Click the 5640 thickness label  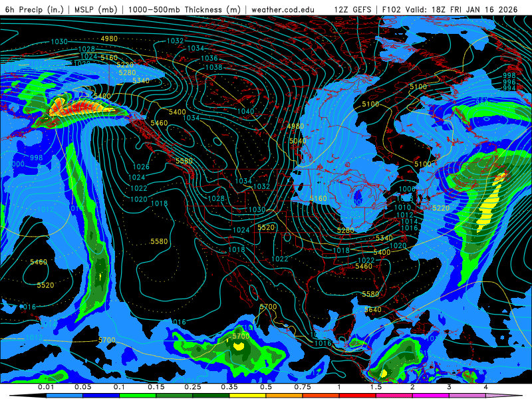point(372,309)
